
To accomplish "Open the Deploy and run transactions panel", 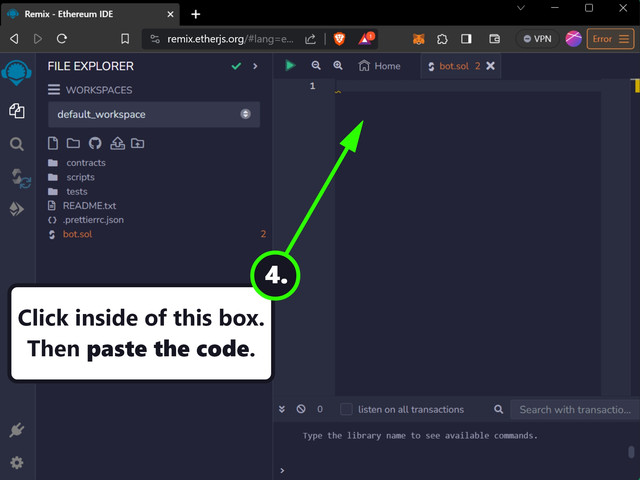I will pyautogui.click(x=16, y=209).
